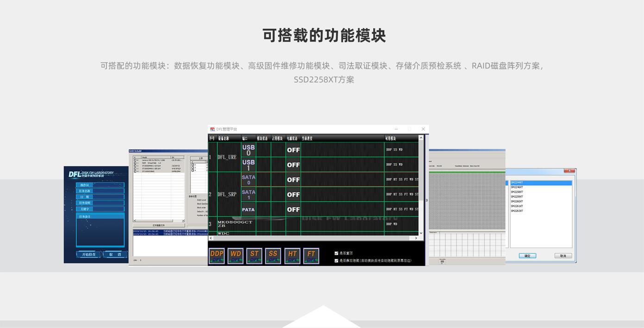Expand the side panel double-chevron
Image resolution: width=644 pixels, height=328 pixels.
(x=427, y=201)
